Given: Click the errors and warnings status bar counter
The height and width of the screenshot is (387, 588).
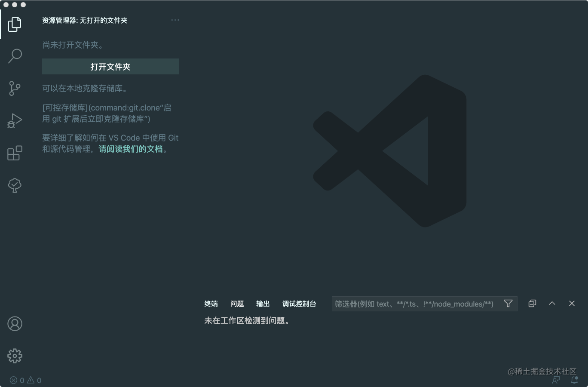Looking at the screenshot, I should click(26, 380).
